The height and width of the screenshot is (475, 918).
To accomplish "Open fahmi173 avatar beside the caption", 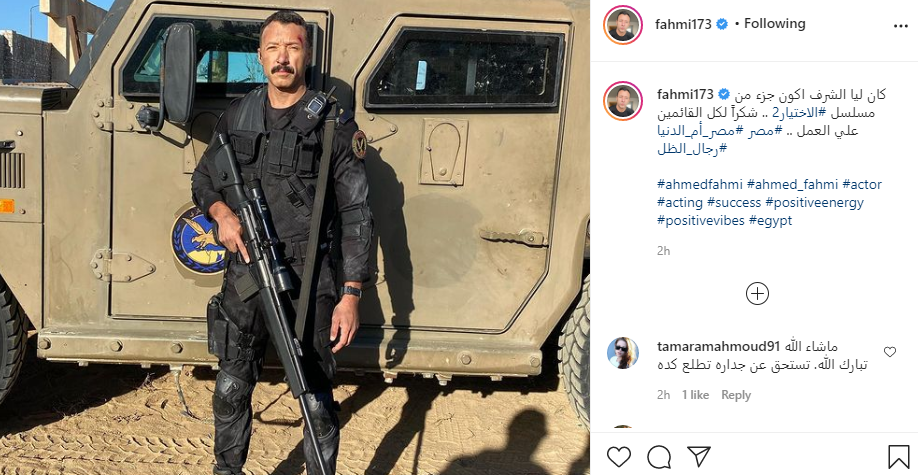I will (623, 101).
